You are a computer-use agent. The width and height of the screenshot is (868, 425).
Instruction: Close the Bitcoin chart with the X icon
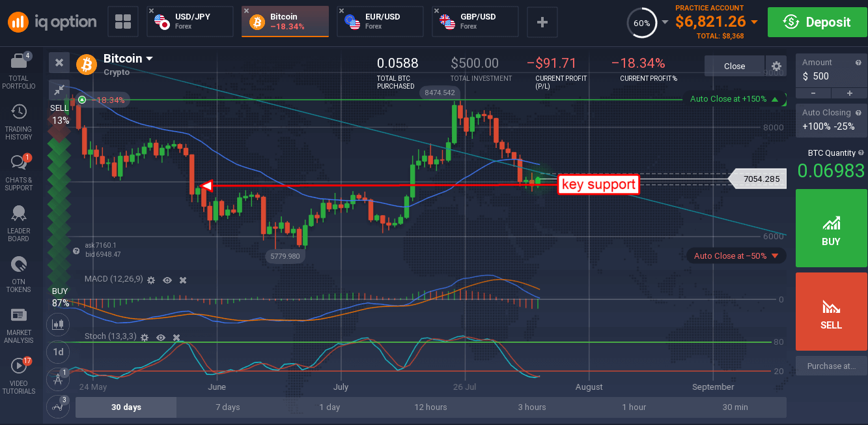coord(59,63)
